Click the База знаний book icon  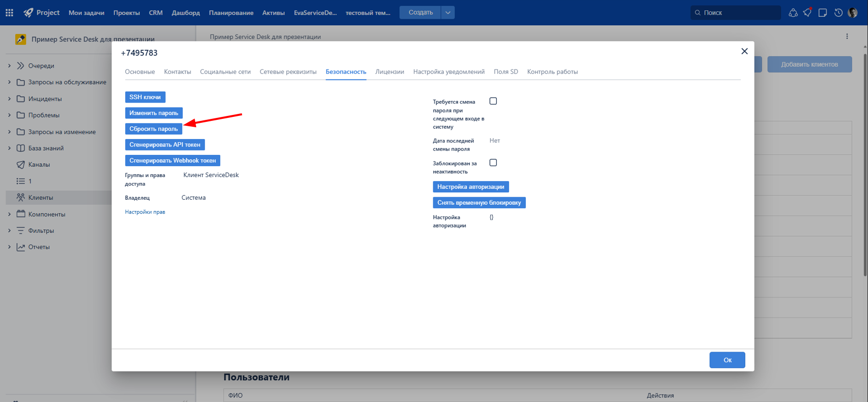pos(21,148)
